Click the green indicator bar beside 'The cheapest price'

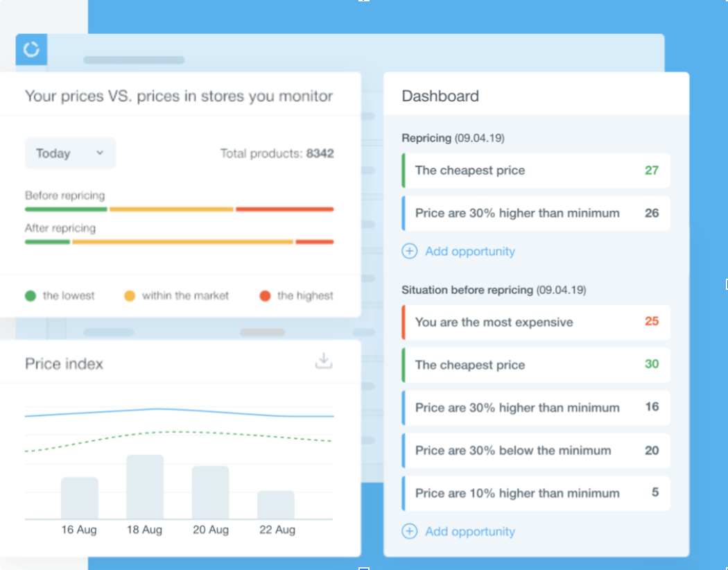[404, 170]
